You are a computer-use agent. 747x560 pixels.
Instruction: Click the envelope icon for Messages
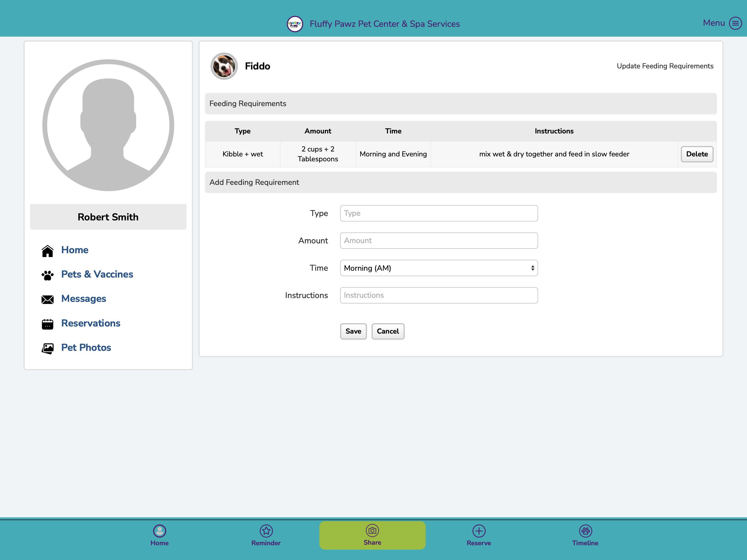48,300
